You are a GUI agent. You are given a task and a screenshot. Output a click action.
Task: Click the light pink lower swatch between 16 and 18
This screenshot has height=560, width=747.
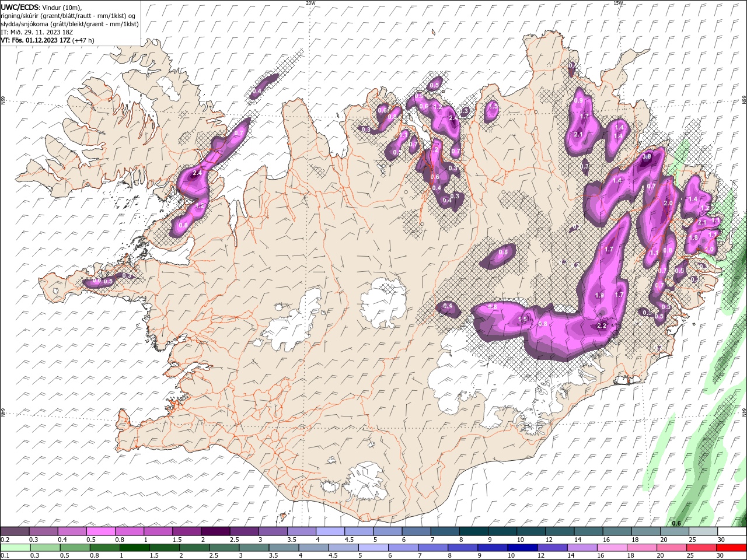(612, 548)
